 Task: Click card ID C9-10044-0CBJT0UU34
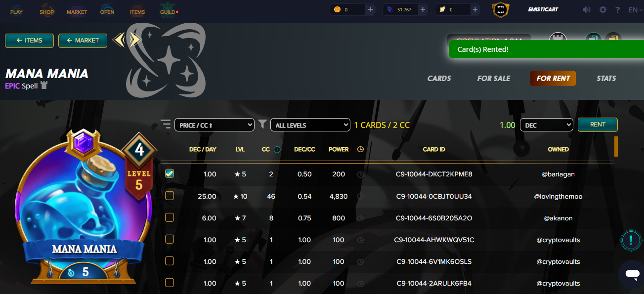[x=434, y=196]
